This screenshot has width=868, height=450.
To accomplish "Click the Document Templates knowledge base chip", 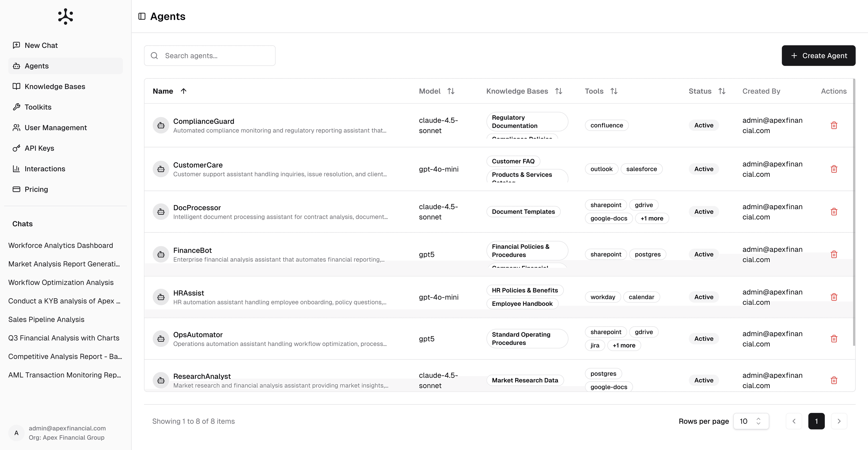I will pos(523,212).
